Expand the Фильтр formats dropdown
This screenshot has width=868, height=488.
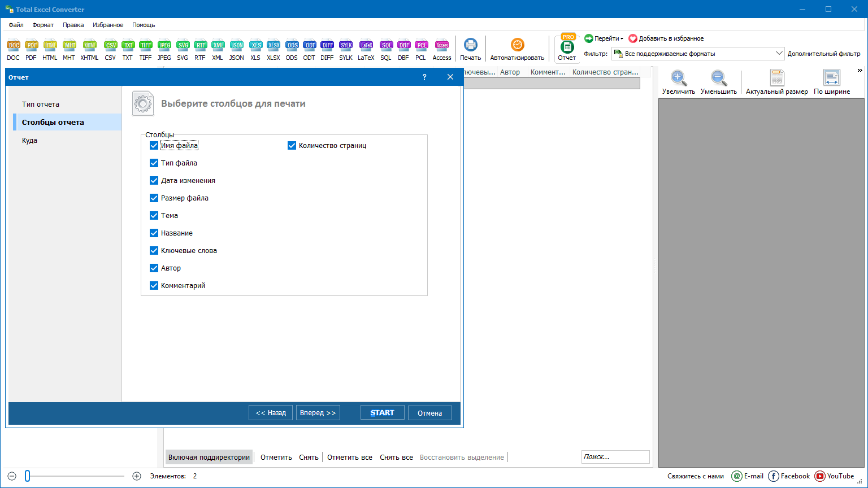coord(779,54)
